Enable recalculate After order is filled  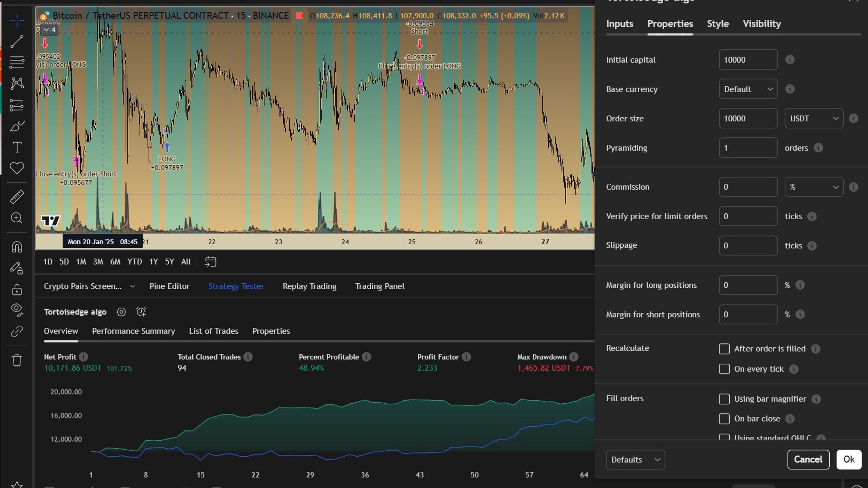click(724, 349)
